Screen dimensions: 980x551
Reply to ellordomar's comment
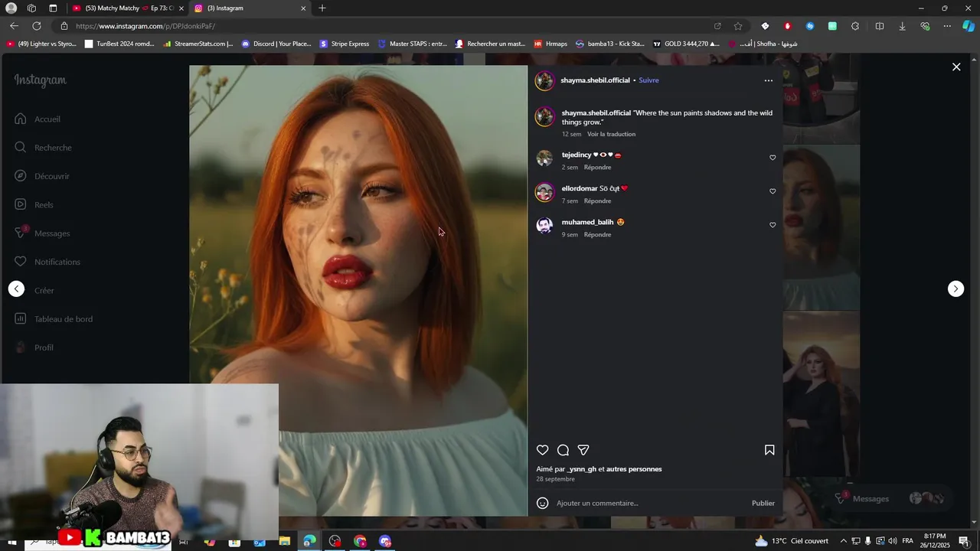click(x=597, y=201)
